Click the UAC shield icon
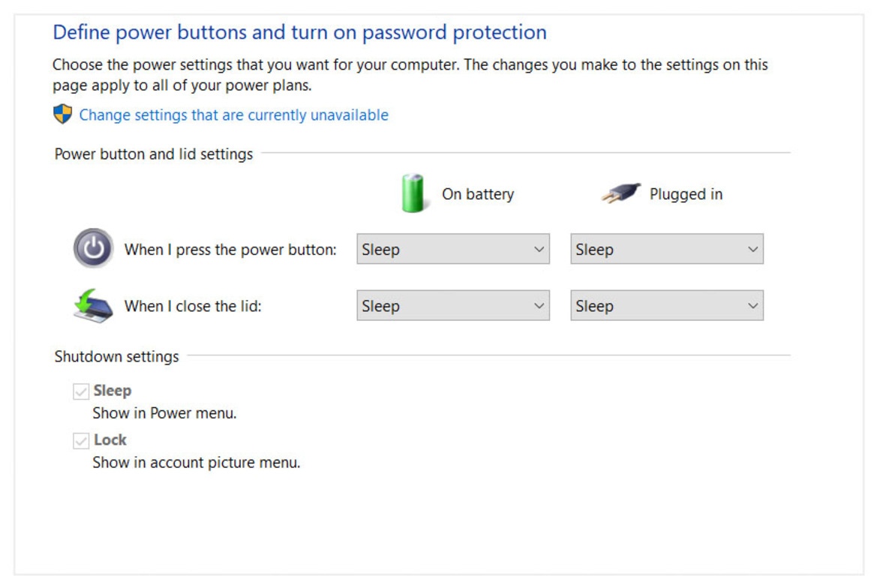Image resolution: width=877 pixels, height=588 pixels. (63, 114)
